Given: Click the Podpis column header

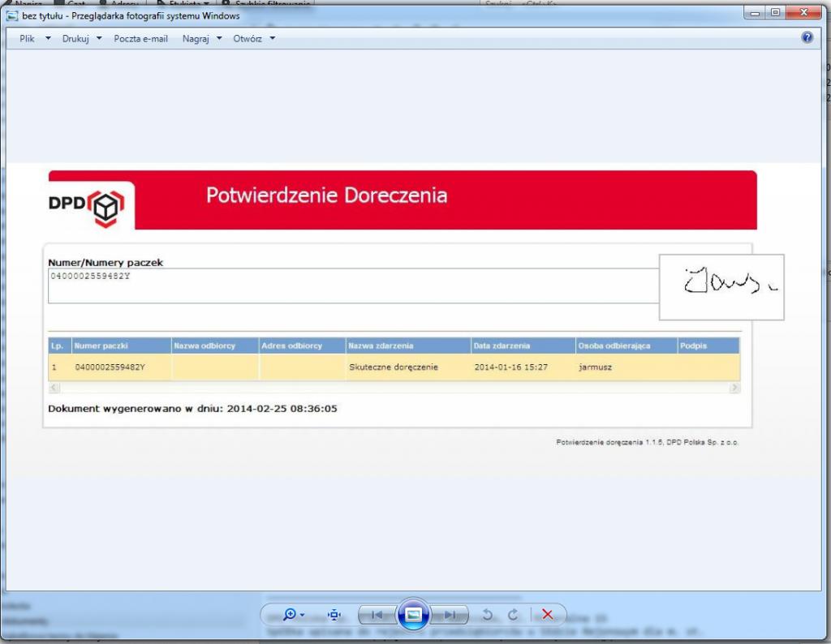Looking at the screenshot, I should click(x=708, y=346).
